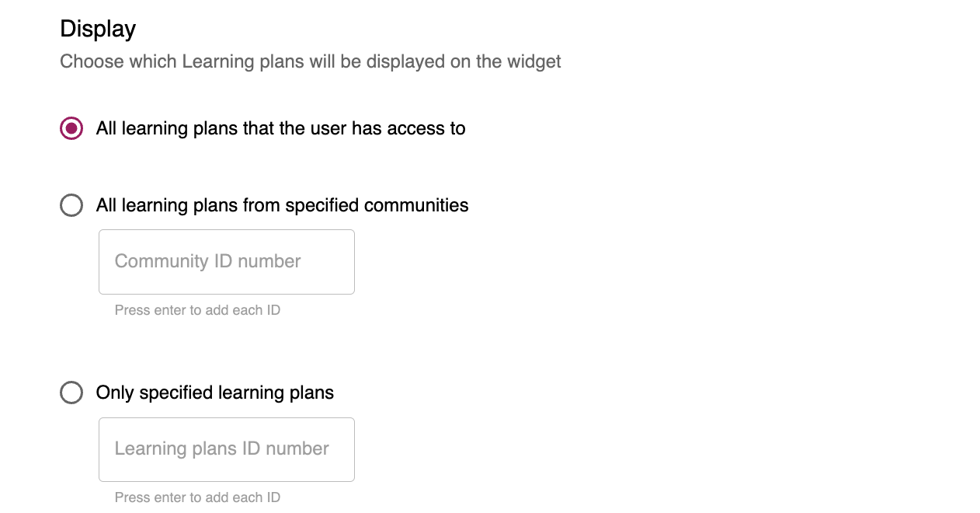Click the empty radio circle beside specified communities
This screenshot has width=980, height=513.
click(x=71, y=205)
